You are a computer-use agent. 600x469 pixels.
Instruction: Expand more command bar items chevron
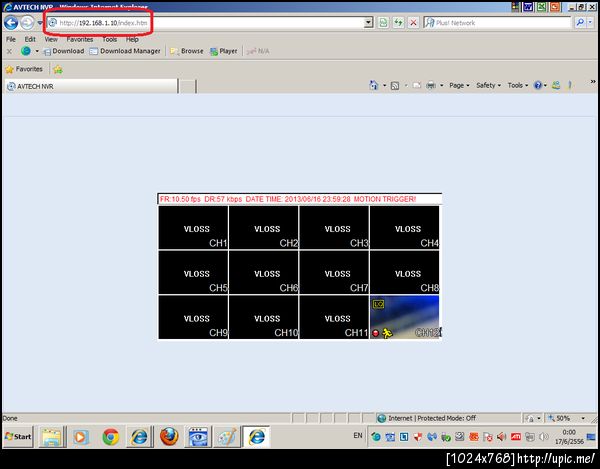pyautogui.click(x=593, y=81)
